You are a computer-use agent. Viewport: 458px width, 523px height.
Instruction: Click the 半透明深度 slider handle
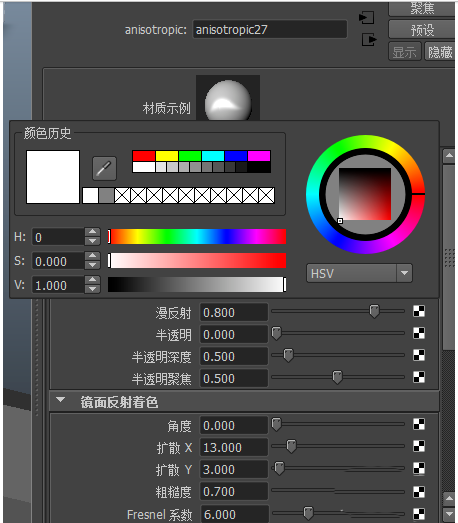[288, 355]
